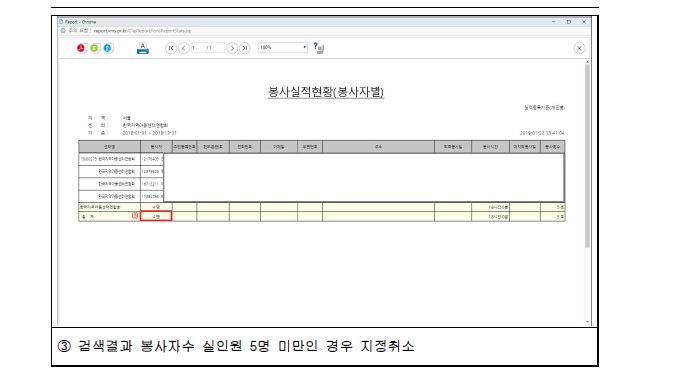Go to the previous report page
The image size is (673, 381).
pos(184,48)
